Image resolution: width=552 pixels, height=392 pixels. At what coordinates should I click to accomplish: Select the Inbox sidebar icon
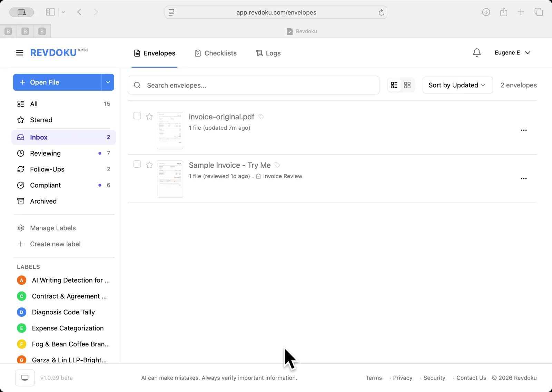[x=21, y=137]
